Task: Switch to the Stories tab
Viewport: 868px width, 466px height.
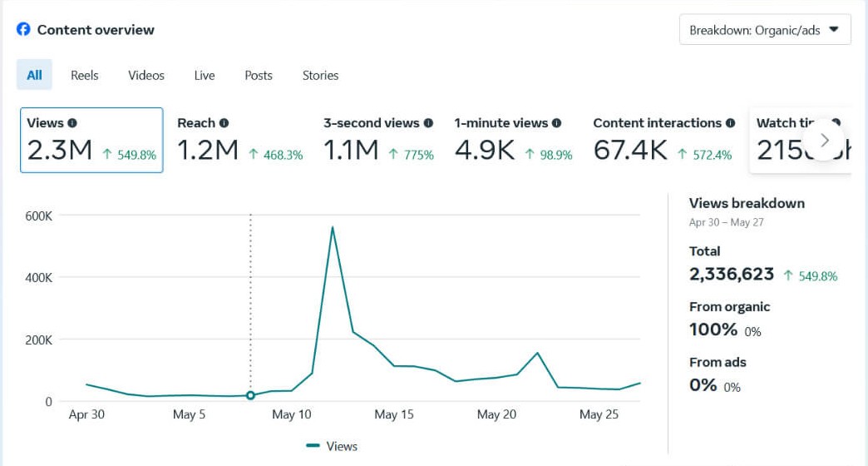Action: (320, 75)
